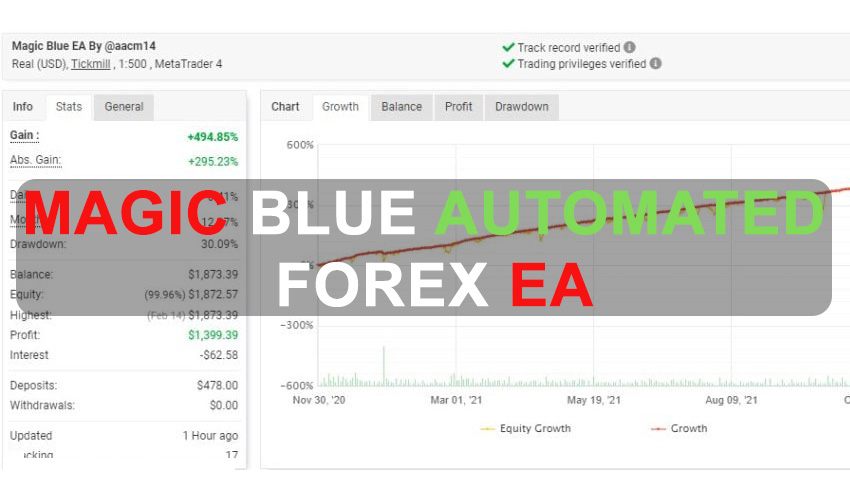Click the Deposits row label
The width and height of the screenshot is (850, 500).
point(34,386)
